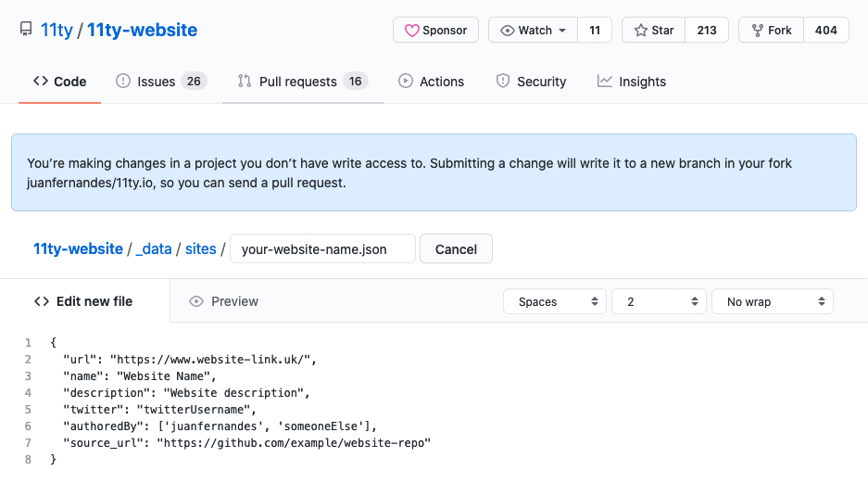Place cursor on the "source_url" line
The height and width of the screenshot is (483, 868).
[246, 442]
